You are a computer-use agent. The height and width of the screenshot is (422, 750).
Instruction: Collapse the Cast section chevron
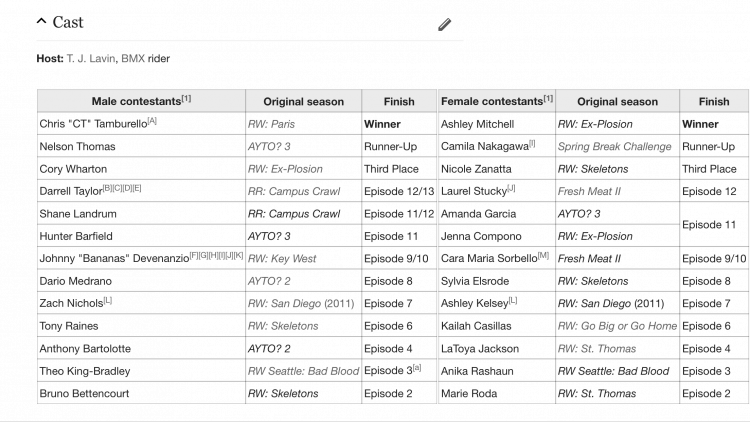pos(42,22)
